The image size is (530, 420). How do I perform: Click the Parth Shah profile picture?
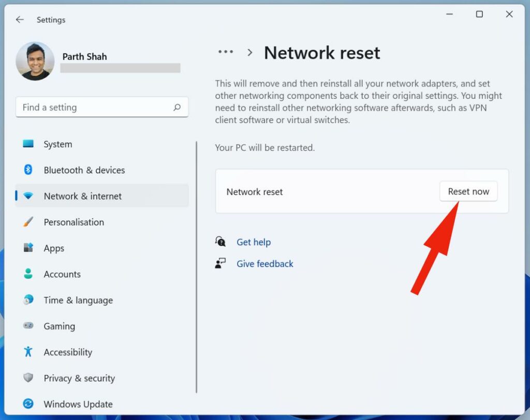(35, 62)
